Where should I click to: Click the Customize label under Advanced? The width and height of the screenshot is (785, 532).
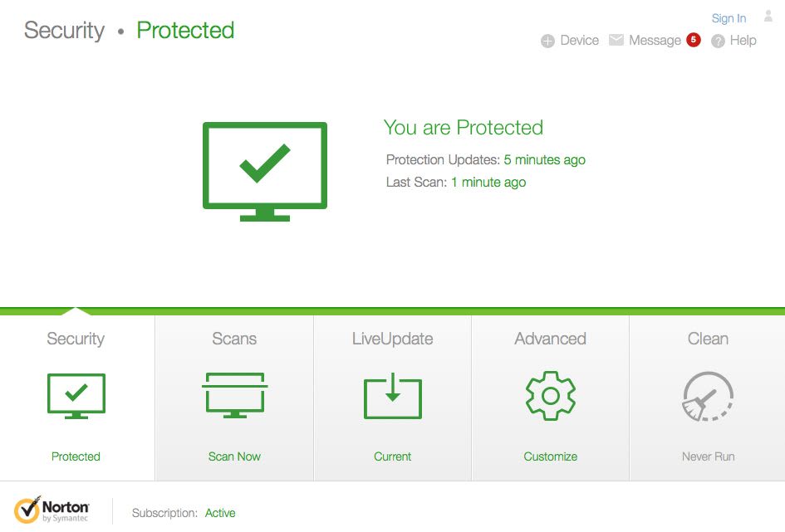[550, 456]
